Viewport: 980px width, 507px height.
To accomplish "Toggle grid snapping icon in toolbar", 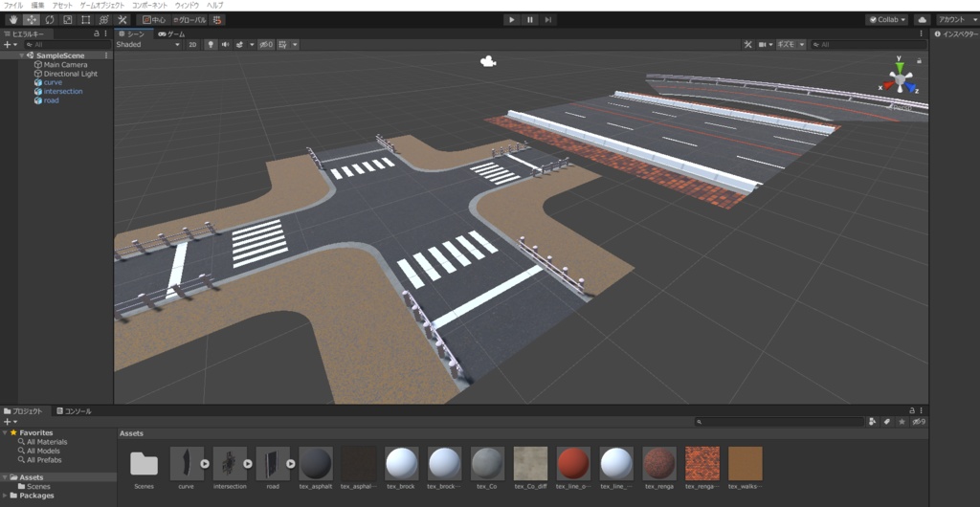I will (x=217, y=20).
